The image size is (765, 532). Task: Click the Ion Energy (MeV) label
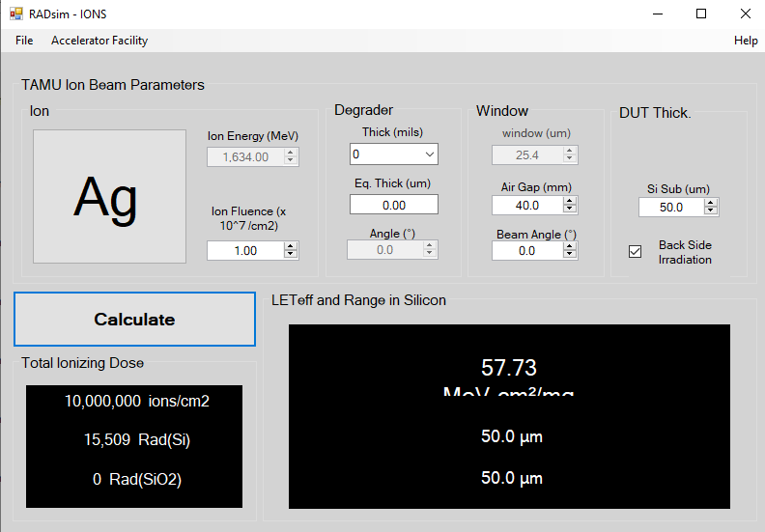pyautogui.click(x=253, y=135)
